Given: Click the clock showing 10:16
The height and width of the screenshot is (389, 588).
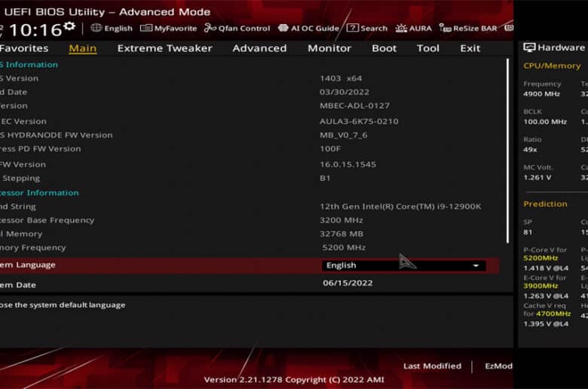Looking at the screenshot, I should point(35,30).
